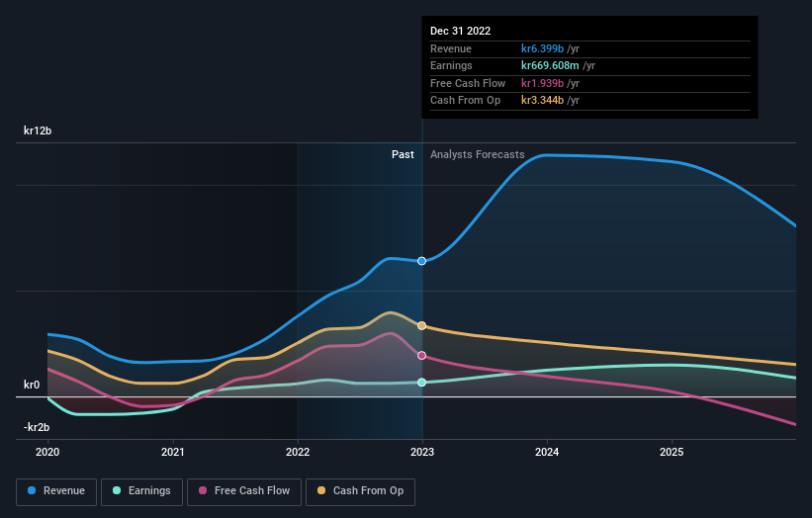Select the Revenue data point at 2023
Viewport: 812px width, 518px height.
point(422,261)
